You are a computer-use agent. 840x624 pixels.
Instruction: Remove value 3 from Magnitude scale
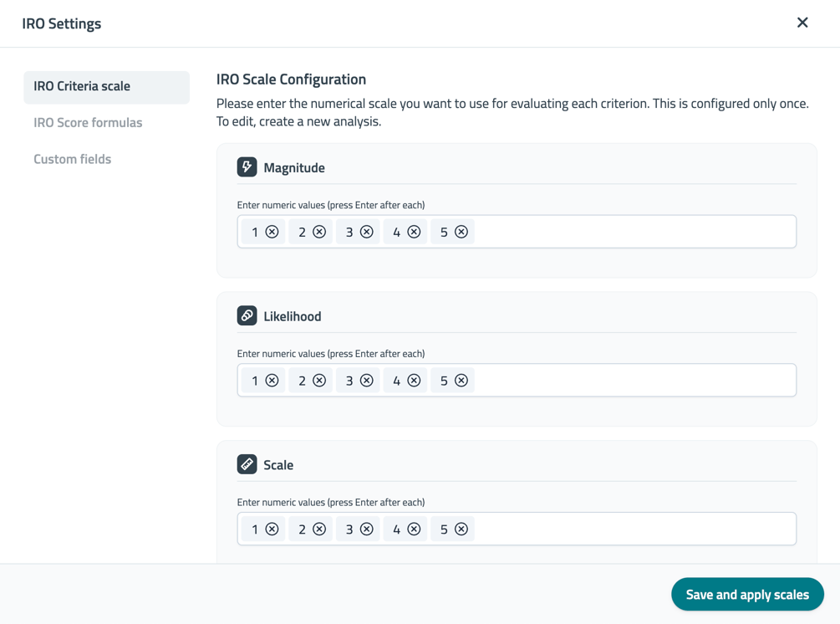[x=366, y=232]
